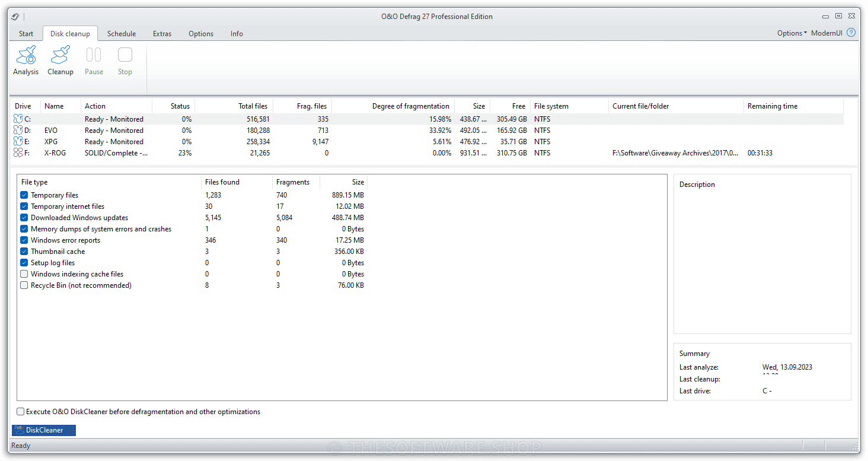Viewport: 868px width, 461px height.
Task: Uncheck Temporary files
Action: [x=24, y=195]
